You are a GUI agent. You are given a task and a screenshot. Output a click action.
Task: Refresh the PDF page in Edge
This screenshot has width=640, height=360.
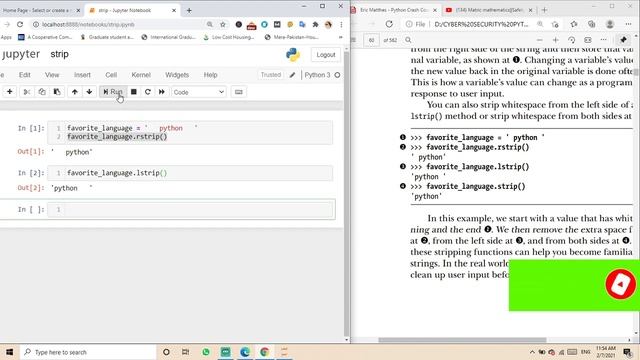pyautogui.click(x=389, y=24)
